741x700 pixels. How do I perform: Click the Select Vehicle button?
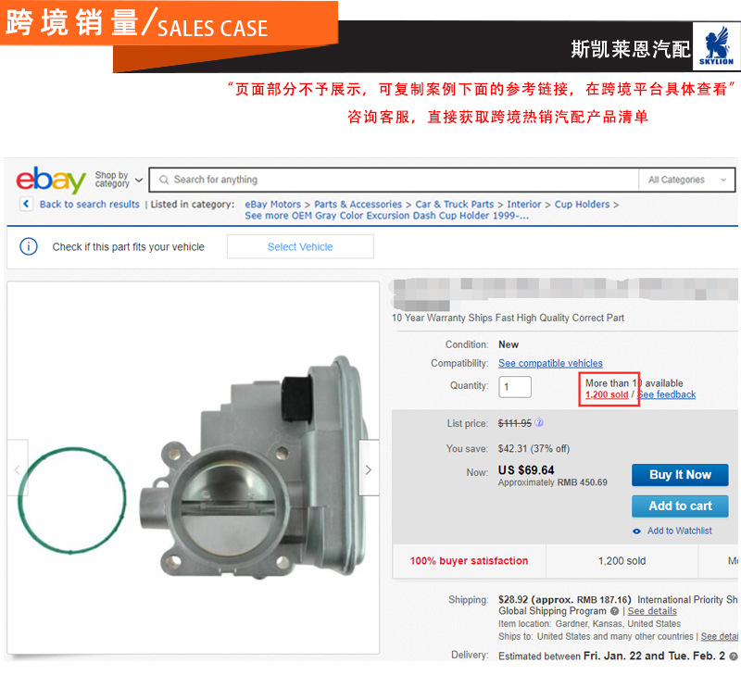tap(300, 246)
